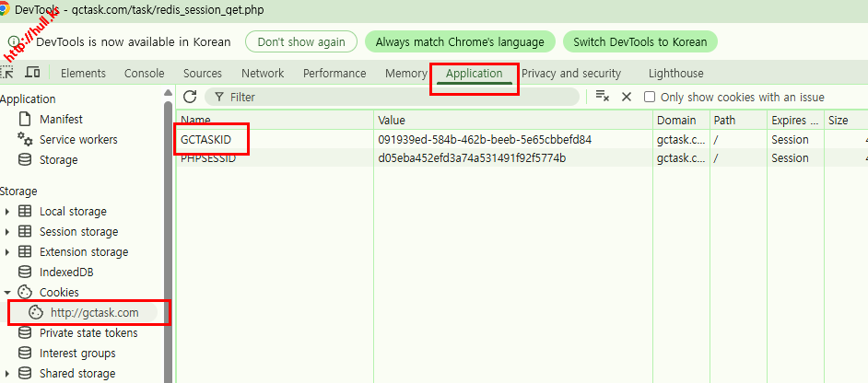Expand the Local storage tree node
Screen dimensions: 868x383
8,212
